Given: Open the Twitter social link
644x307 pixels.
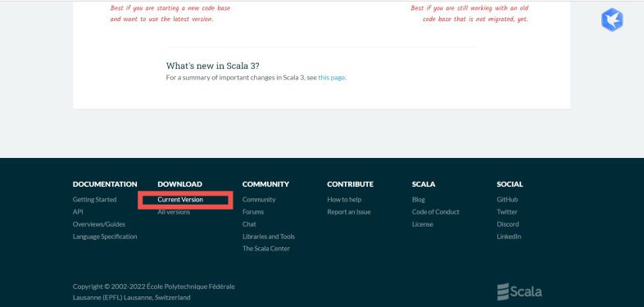Looking at the screenshot, I should tap(507, 212).
